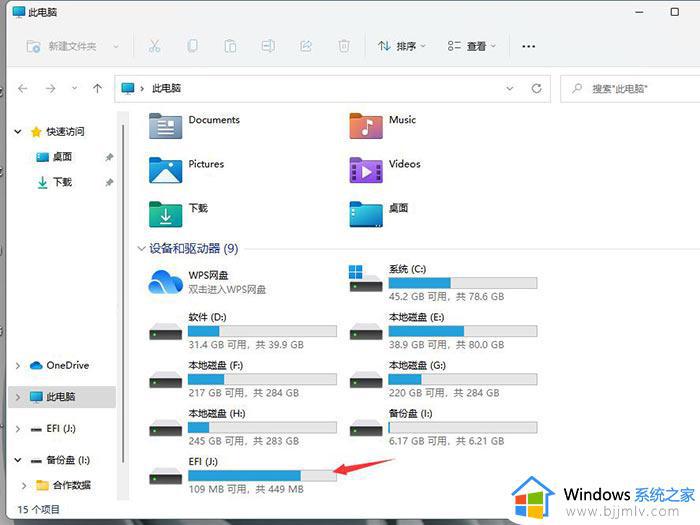The image size is (700, 525).
Task: Expand EFI (J:) in the sidebar
Action: (x=18, y=429)
